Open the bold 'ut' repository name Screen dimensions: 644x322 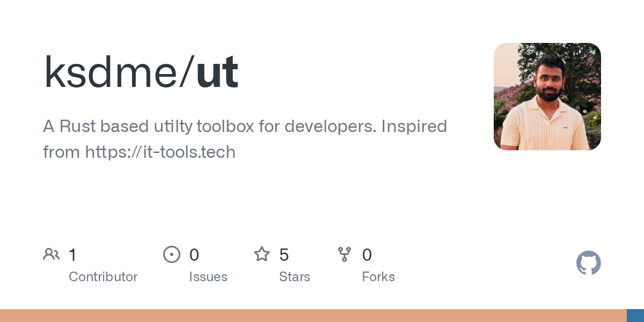[x=217, y=72]
